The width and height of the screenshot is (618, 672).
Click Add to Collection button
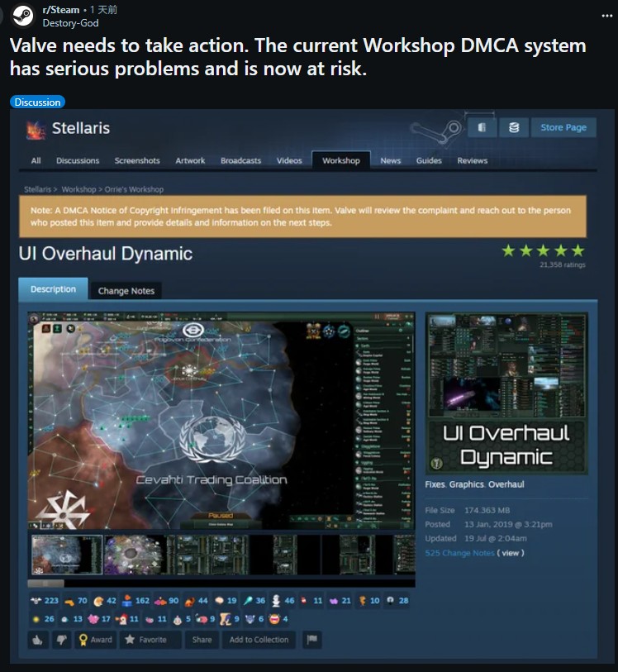tap(259, 640)
